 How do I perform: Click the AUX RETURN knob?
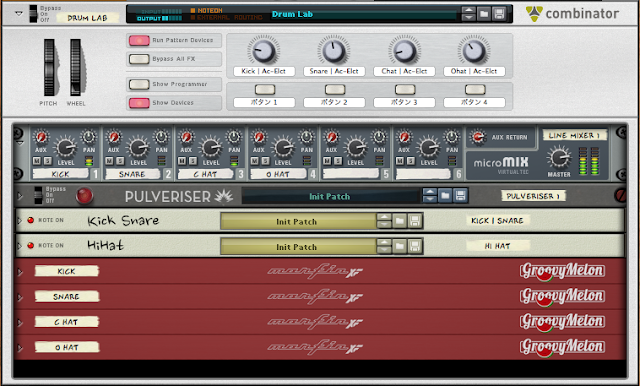tap(478, 138)
